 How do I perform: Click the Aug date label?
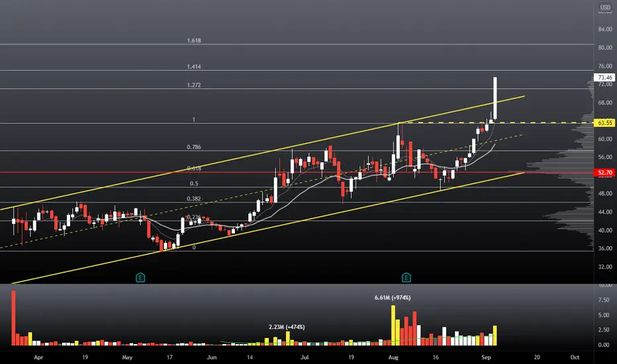coord(393,357)
